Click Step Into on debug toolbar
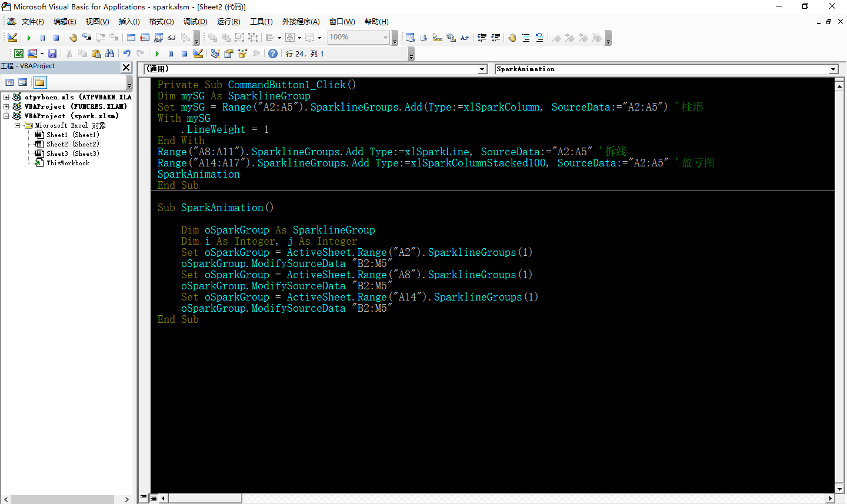Viewport: 847px width, 504px height. pyautogui.click(x=86, y=37)
